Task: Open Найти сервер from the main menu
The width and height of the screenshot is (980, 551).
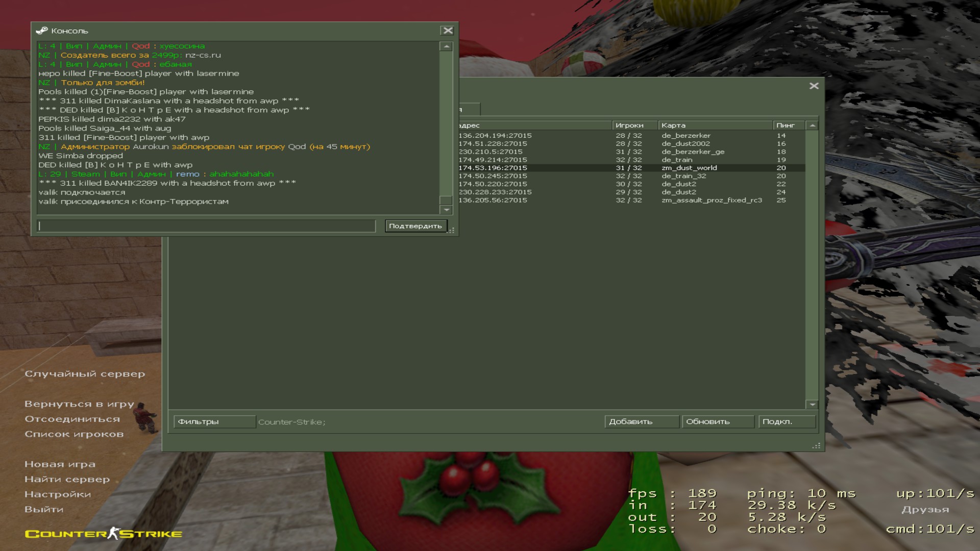Action: coord(67,479)
